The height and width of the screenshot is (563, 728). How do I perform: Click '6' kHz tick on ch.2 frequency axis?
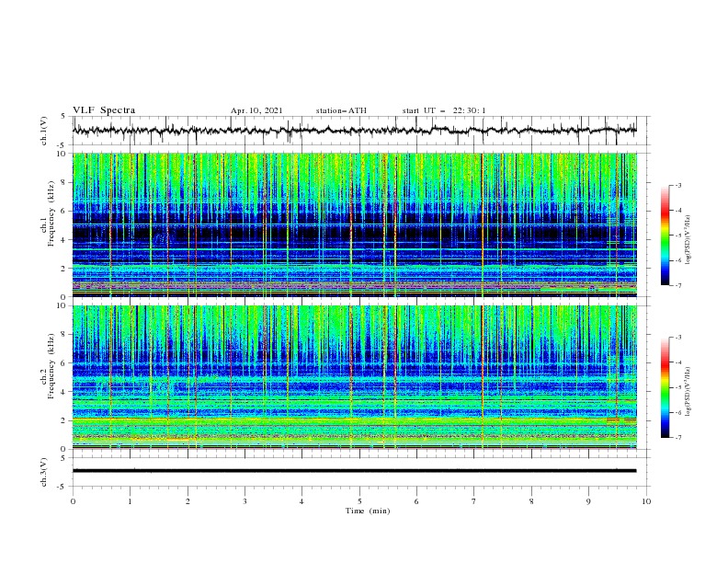point(64,363)
